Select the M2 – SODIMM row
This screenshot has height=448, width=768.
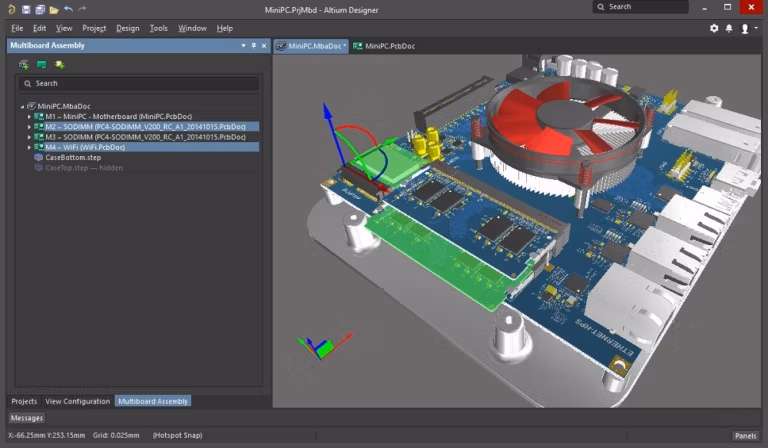[x=145, y=127]
